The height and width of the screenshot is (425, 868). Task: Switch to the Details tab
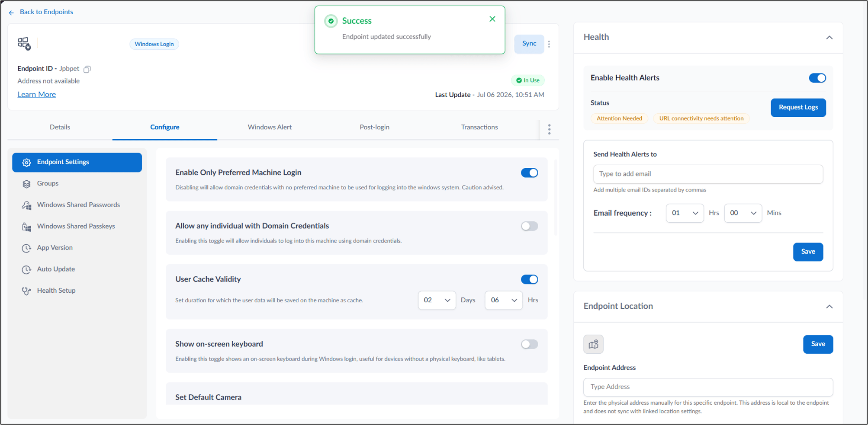click(x=60, y=127)
